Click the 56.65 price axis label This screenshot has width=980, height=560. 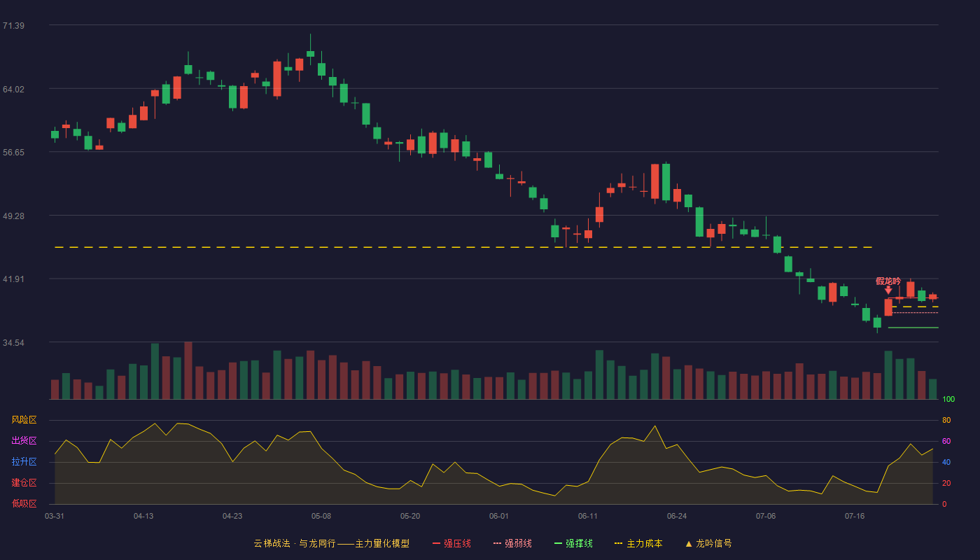point(13,152)
